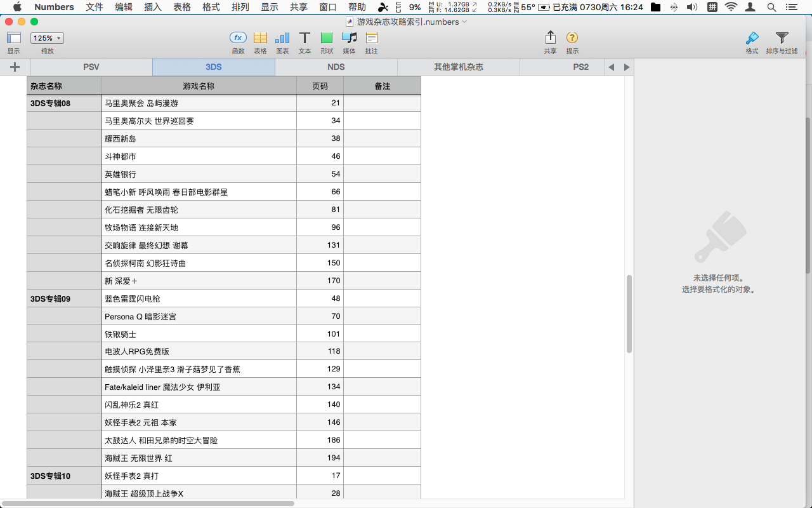Open the 共享 share toolbar icon
Screen dimensions: 812x508
click(x=550, y=37)
